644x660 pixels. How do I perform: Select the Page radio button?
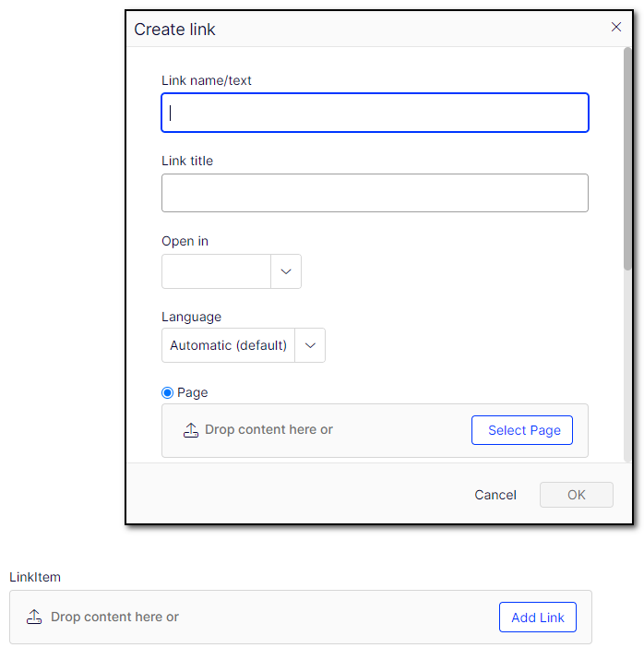tap(167, 392)
